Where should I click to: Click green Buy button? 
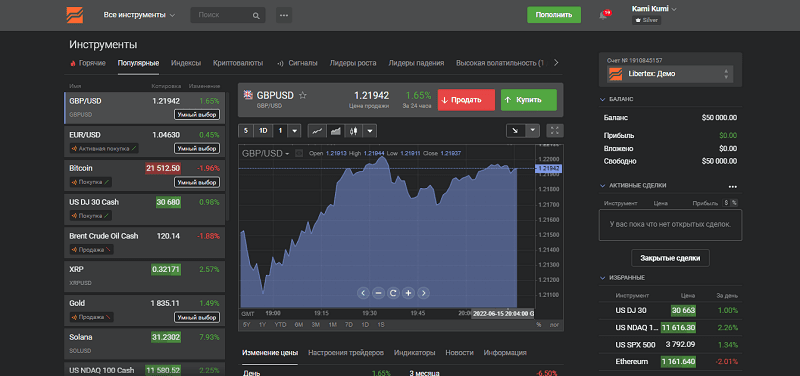pyautogui.click(x=529, y=100)
